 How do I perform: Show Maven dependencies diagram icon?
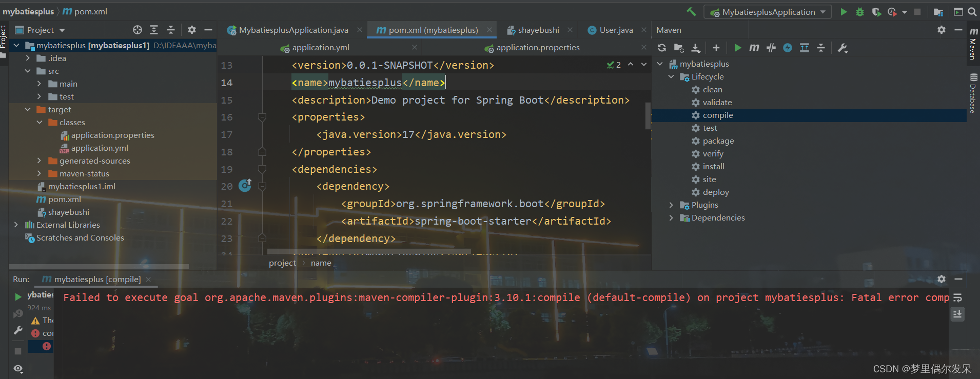coord(805,48)
